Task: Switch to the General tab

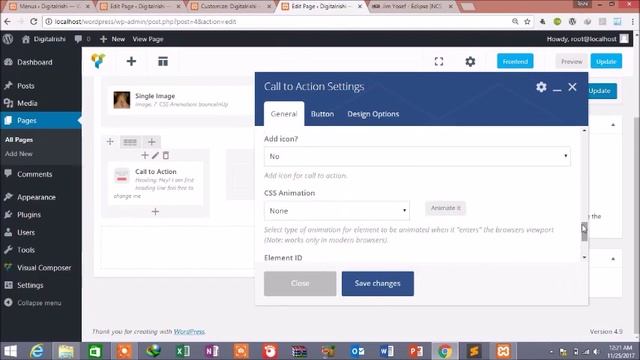Action: [x=284, y=114]
